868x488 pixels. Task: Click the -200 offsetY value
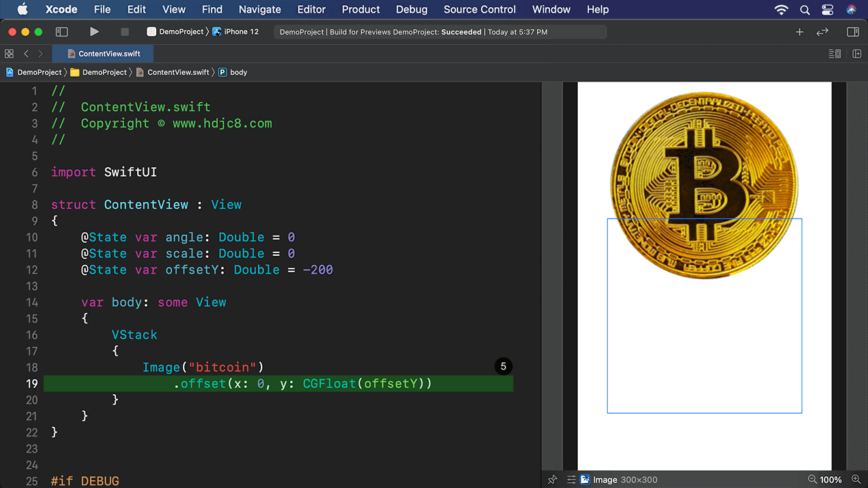coord(318,269)
